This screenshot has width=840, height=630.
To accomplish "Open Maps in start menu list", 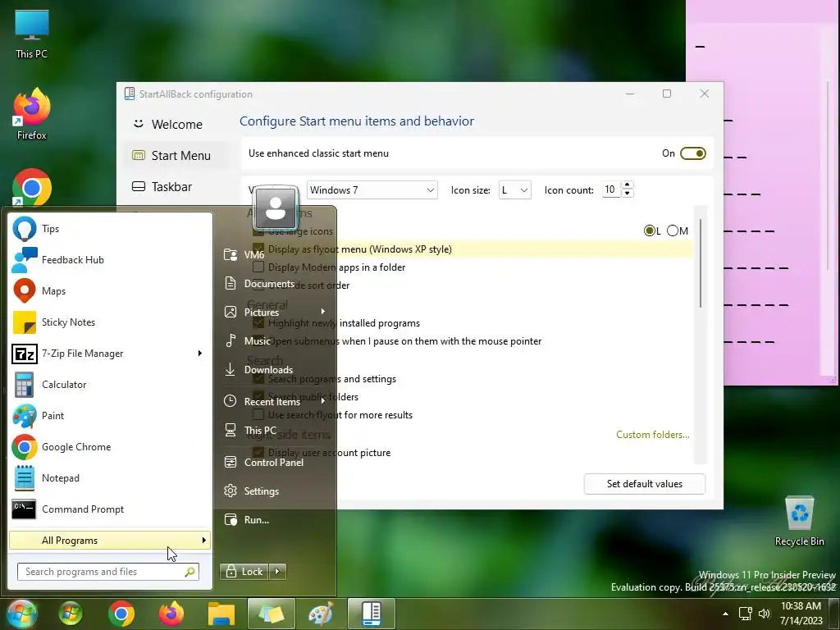I will 110,291.
